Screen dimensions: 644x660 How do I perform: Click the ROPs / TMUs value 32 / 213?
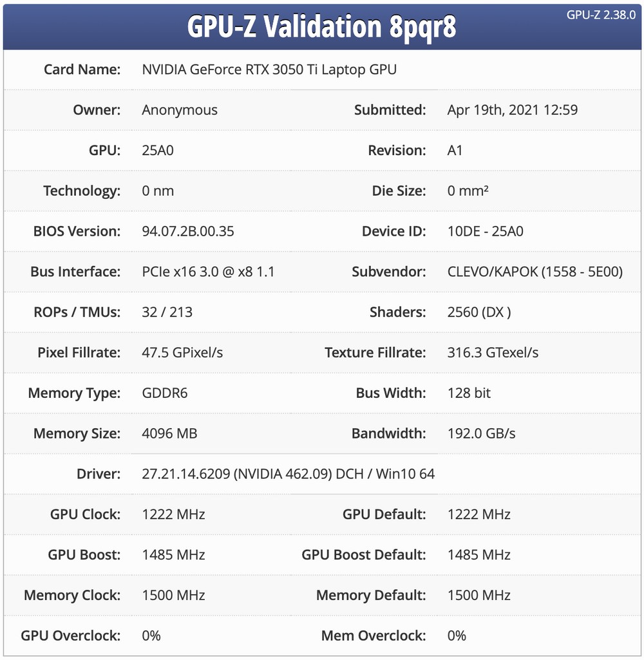click(x=167, y=312)
